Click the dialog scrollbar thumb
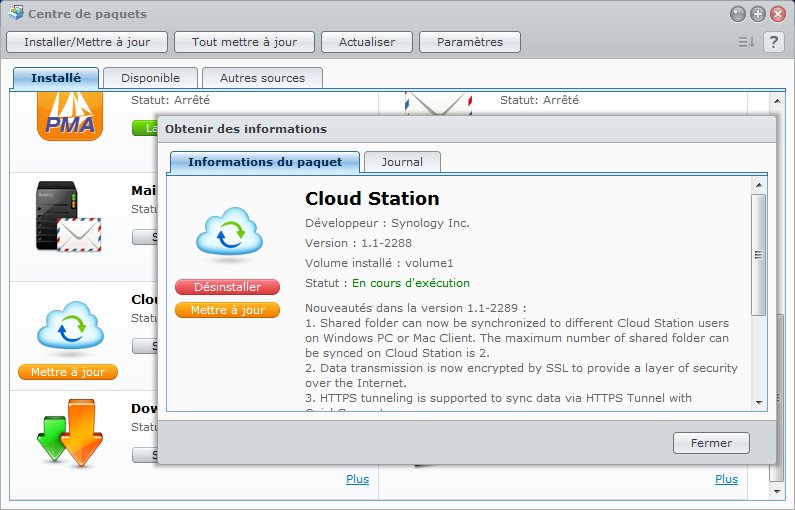Screen dimensions: 795x510 [759, 254]
